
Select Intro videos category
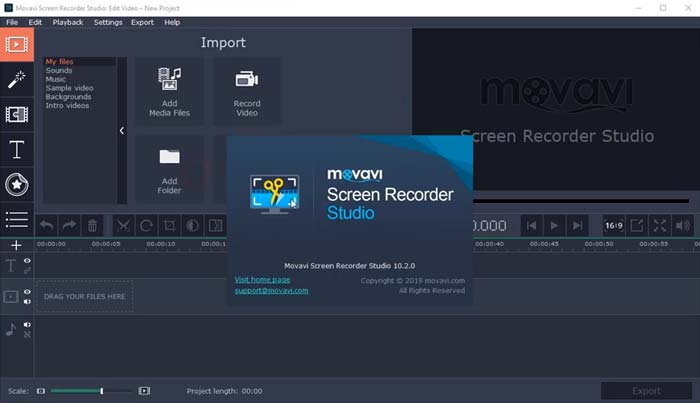point(67,105)
